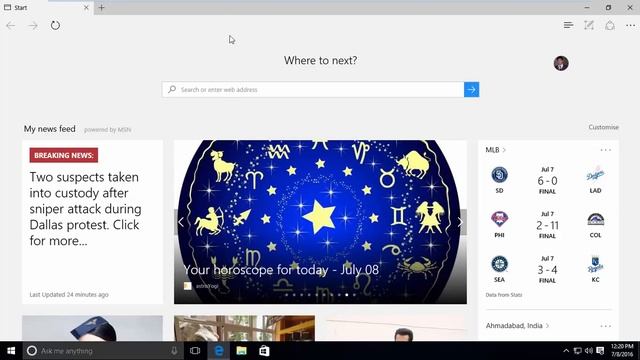This screenshot has height=360, width=640.
Task: Open breaking news Dallas sniper article
Action: click(x=85, y=209)
